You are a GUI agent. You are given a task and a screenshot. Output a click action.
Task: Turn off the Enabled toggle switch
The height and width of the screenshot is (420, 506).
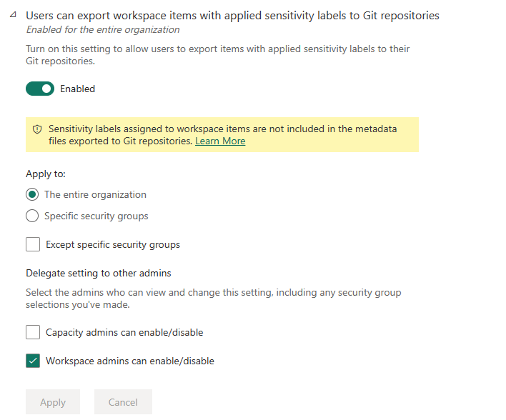[40, 89]
